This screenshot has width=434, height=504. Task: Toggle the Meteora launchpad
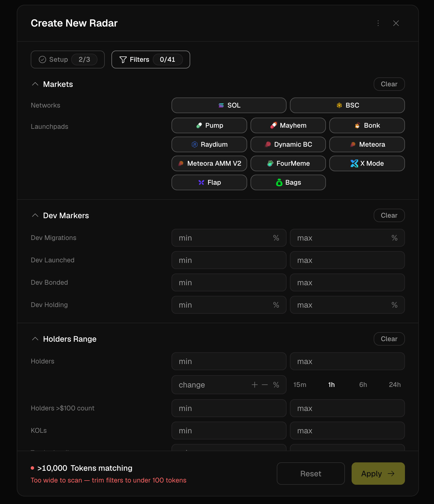pos(367,144)
